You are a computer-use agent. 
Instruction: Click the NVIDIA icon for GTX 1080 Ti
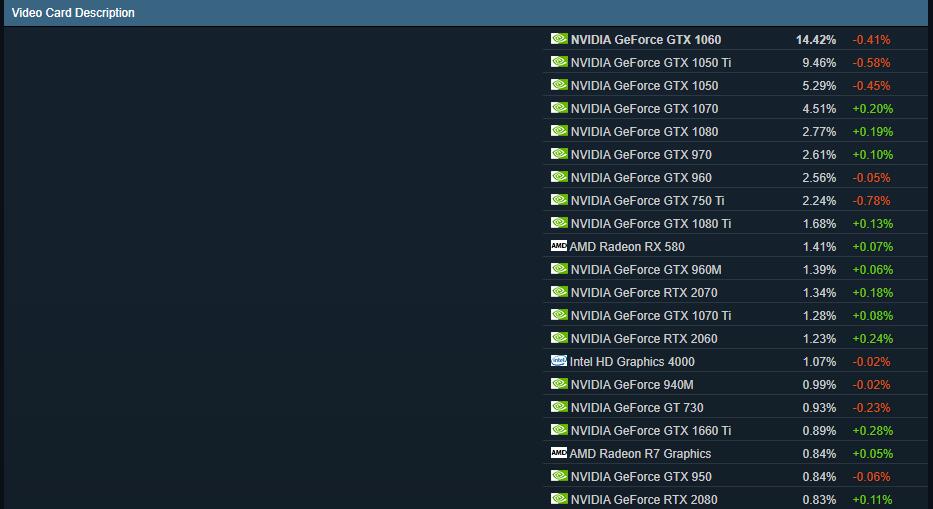(559, 223)
